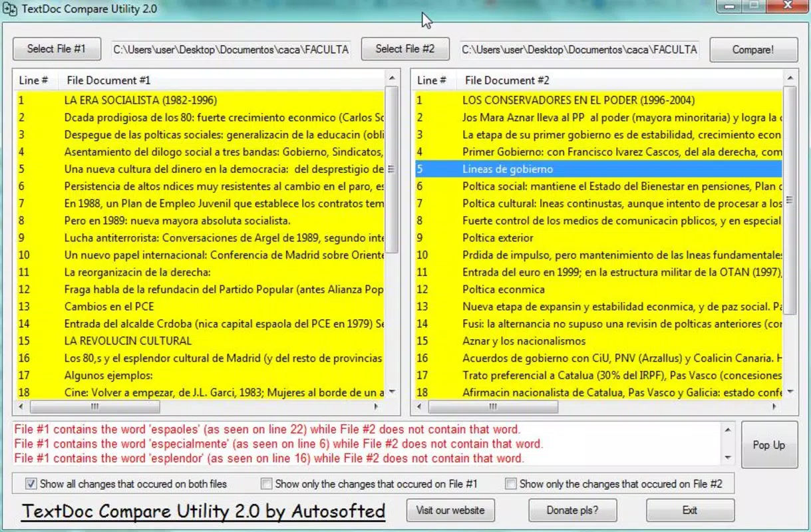Click Select File #1 button
This screenshot has width=811, height=532.
tap(57, 49)
